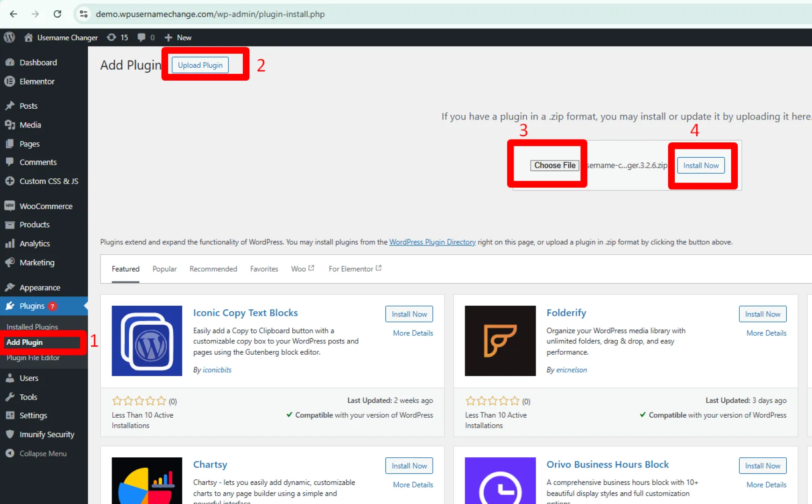The image size is (812, 504).
Task: Select Add Plugin submenu item
Action: 25,342
